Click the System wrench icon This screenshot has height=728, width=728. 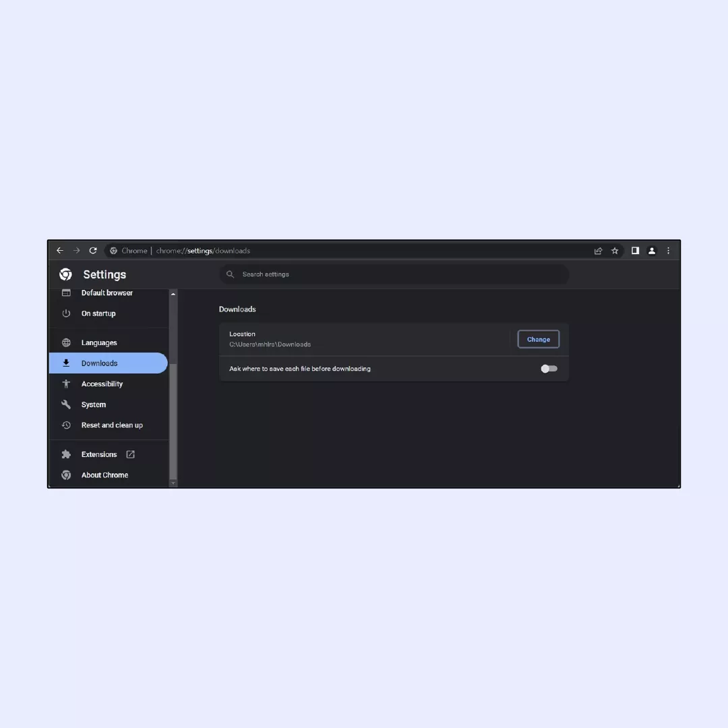(x=66, y=404)
